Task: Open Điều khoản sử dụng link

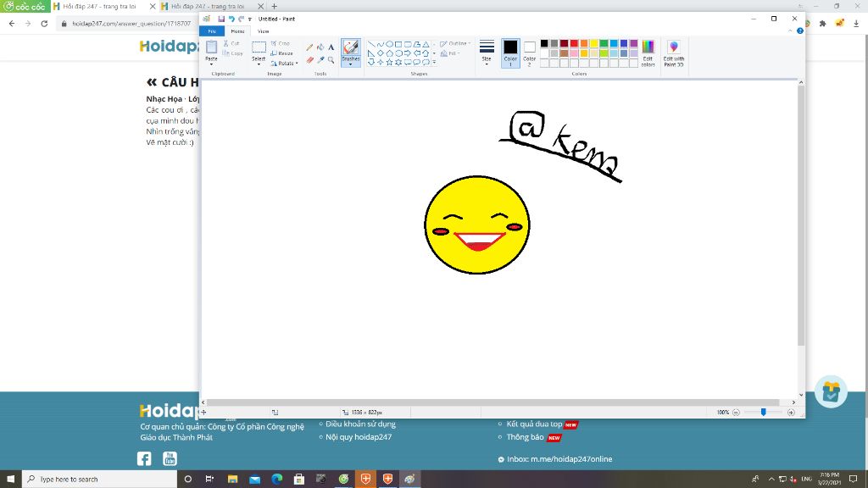Action: point(360,424)
